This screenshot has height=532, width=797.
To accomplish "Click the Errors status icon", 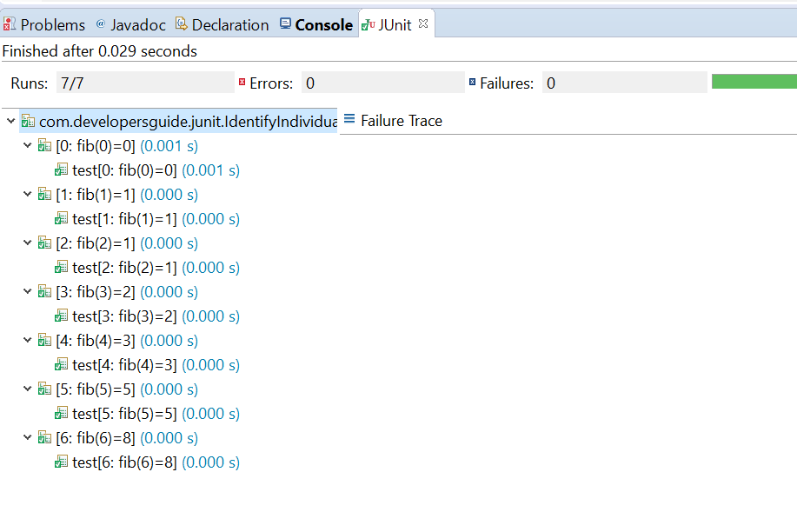I will (243, 82).
